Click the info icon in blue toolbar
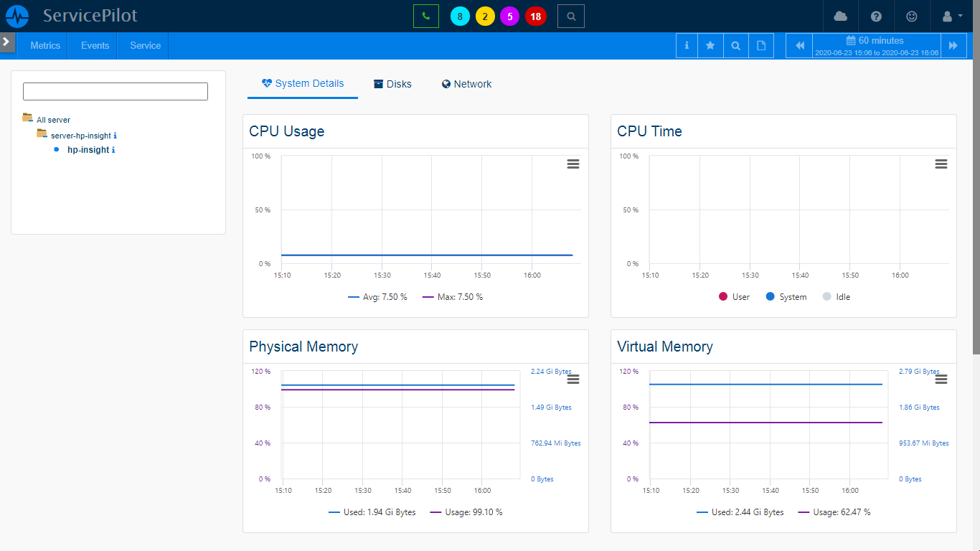This screenshot has height=551, width=980. click(x=687, y=45)
